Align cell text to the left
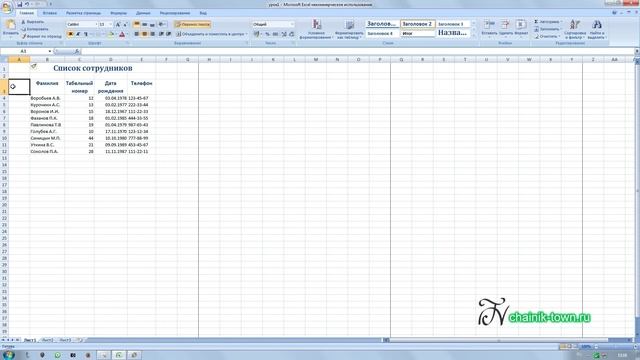640x360 pixels. tap(137, 34)
